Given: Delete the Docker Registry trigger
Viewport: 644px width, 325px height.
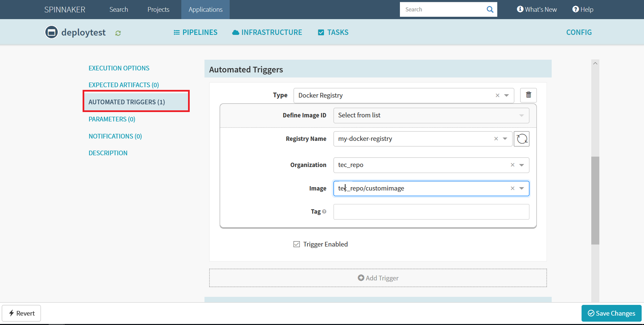Looking at the screenshot, I should click(528, 95).
